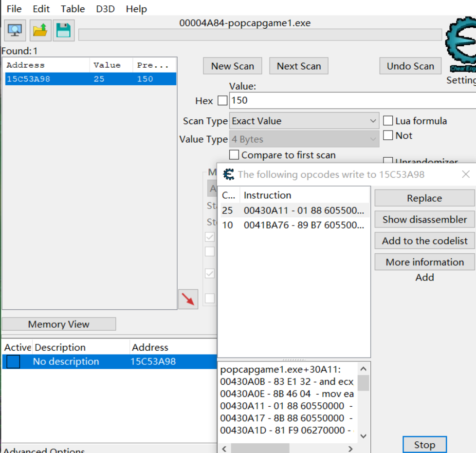Click the vertical scrollbar thumb in disassembly pane
The width and height of the screenshot is (476, 453).
(x=364, y=383)
